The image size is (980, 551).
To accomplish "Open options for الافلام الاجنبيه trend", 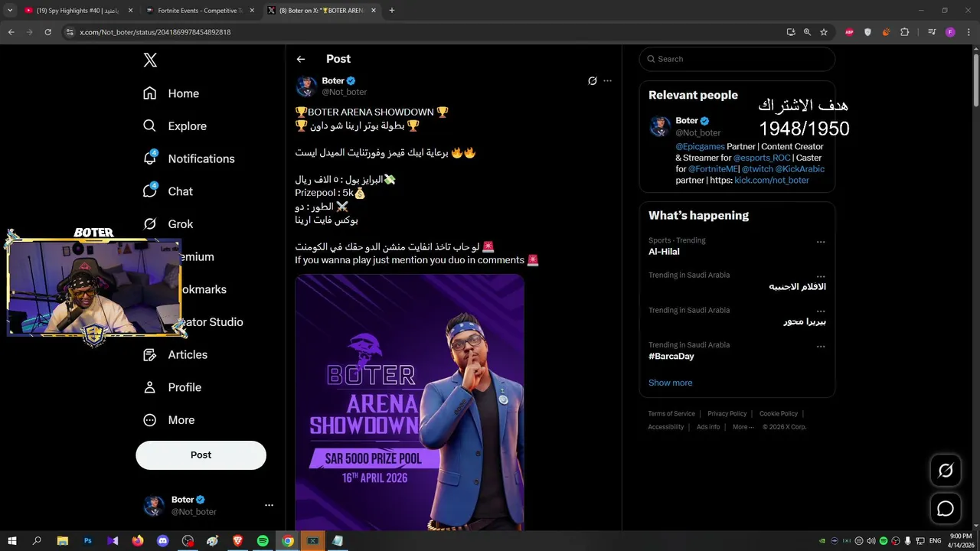I will click(821, 276).
